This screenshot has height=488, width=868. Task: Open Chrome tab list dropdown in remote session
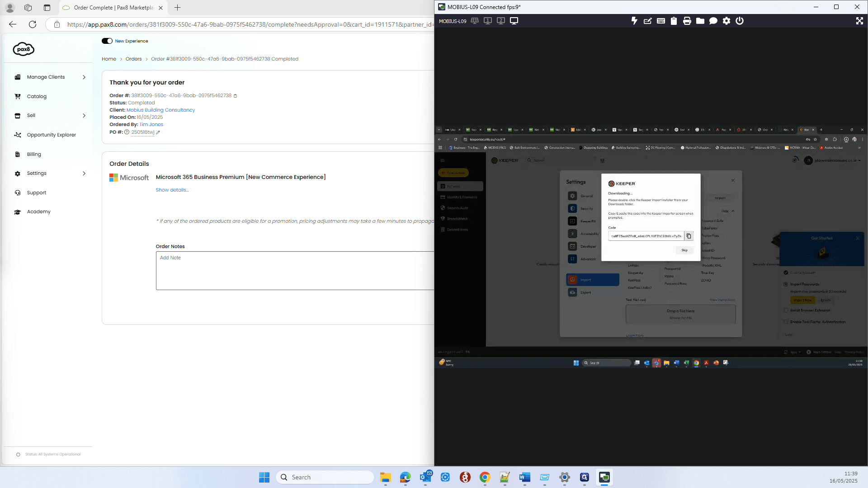[439, 130]
